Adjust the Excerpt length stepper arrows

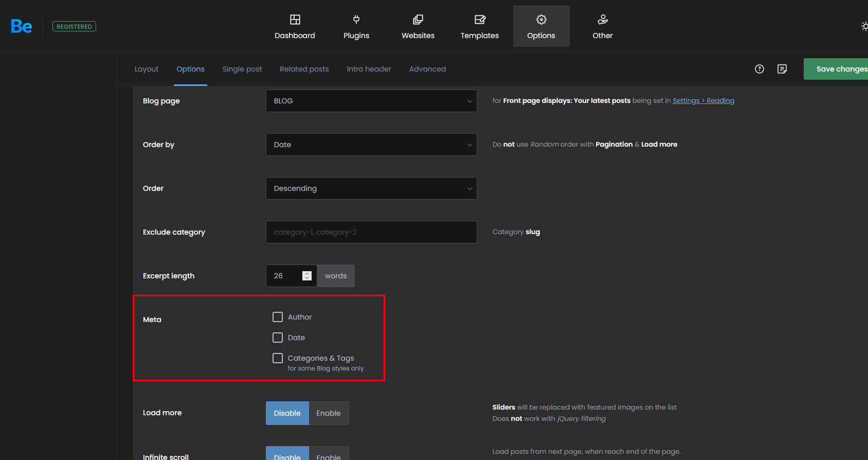tap(307, 276)
